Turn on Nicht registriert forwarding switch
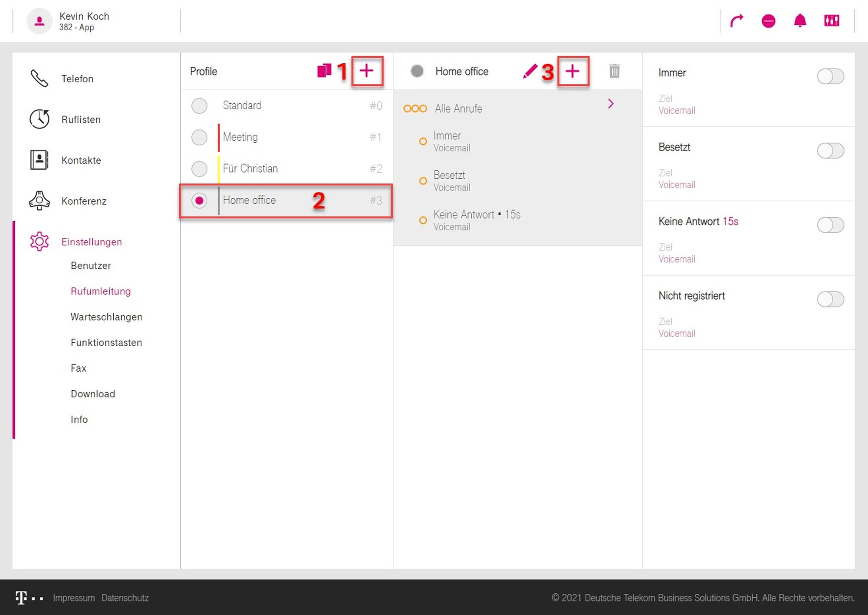Image resolution: width=868 pixels, height=615 pixels. tap(830, 299)
